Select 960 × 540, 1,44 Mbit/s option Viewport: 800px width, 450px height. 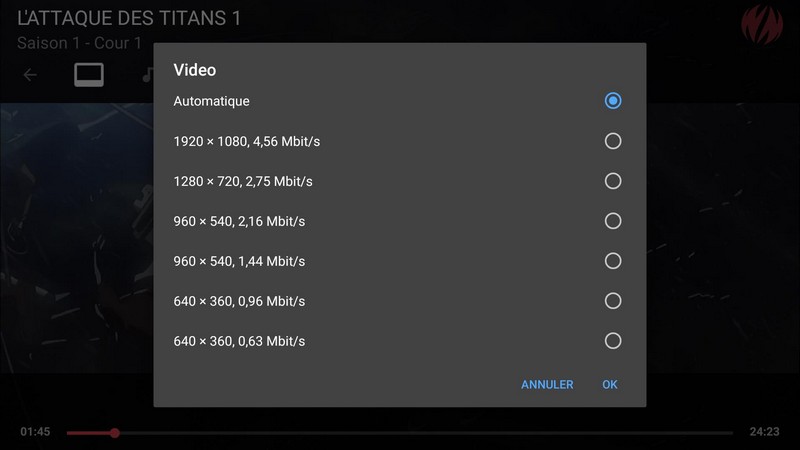coord(613,261)
